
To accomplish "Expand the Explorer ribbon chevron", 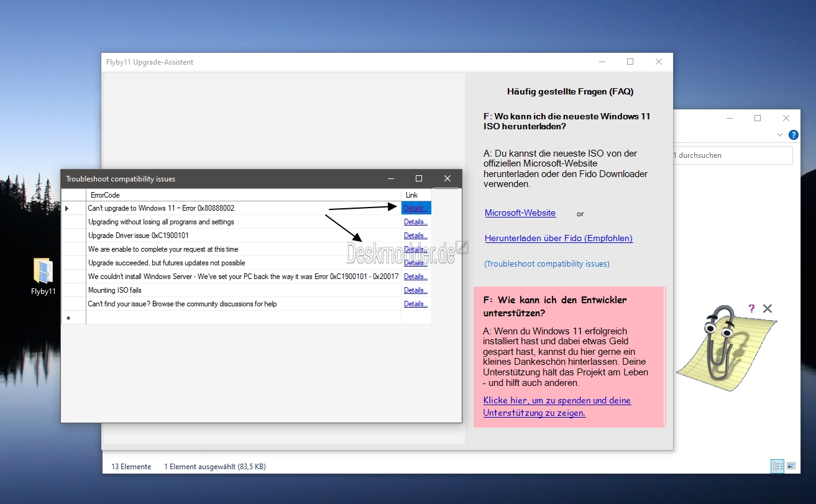I will coord(780,135).
